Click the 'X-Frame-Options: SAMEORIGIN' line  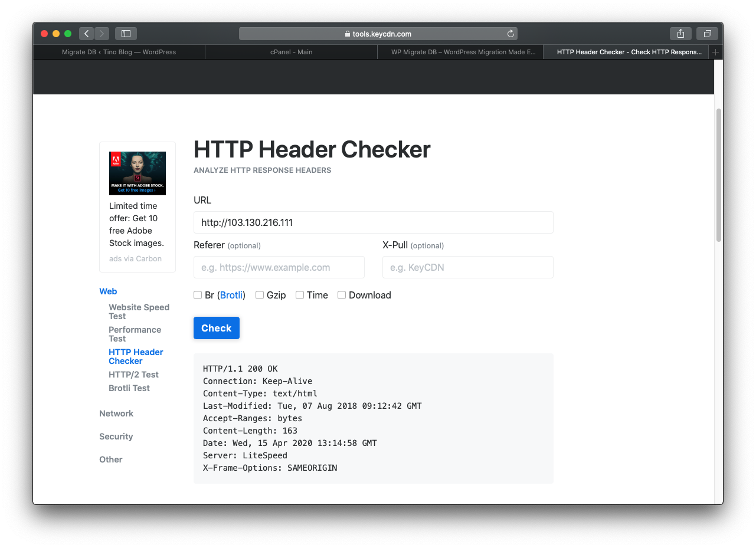(x=270, y=468)
